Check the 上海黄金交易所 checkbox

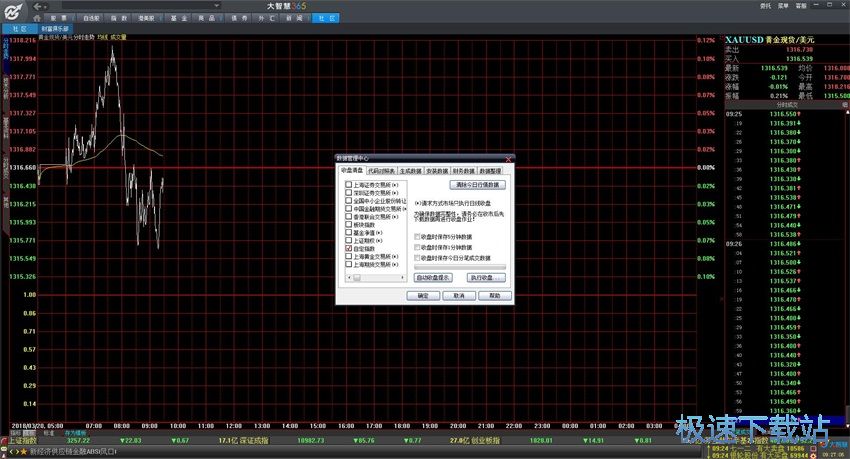coord(349,256)
